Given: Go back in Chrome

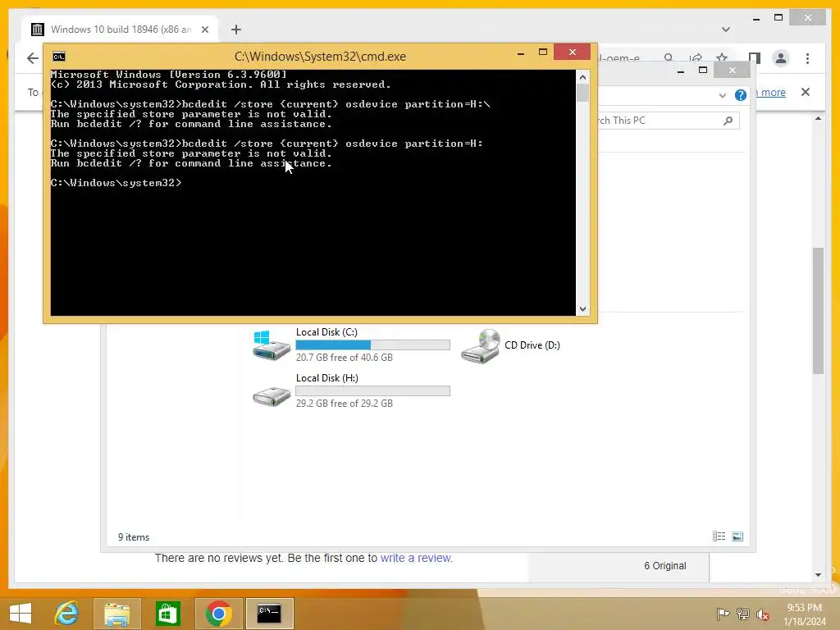Looking at the screenshot, I should (33, 58).
